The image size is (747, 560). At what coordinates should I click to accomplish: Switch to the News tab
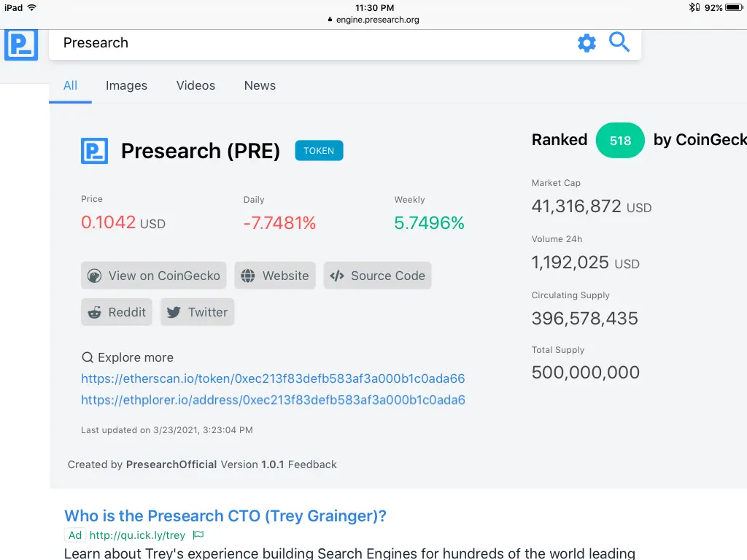pos(260,86)
